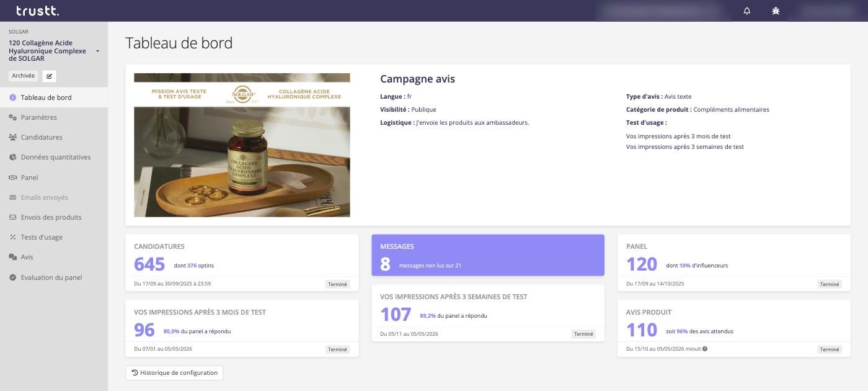This screenshot has width=868, height=391.
Task: Click the bug report icon
Action: [x=776, y=11]
